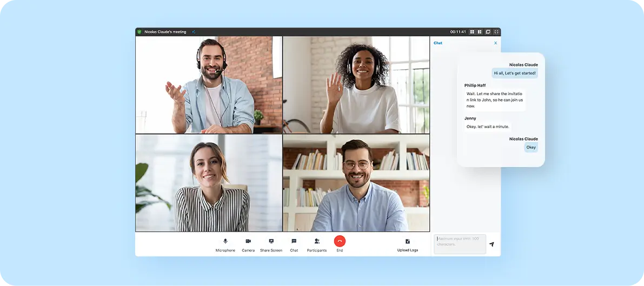Select the headset man's video tile

pyautogui.click(x=209, y=85)
